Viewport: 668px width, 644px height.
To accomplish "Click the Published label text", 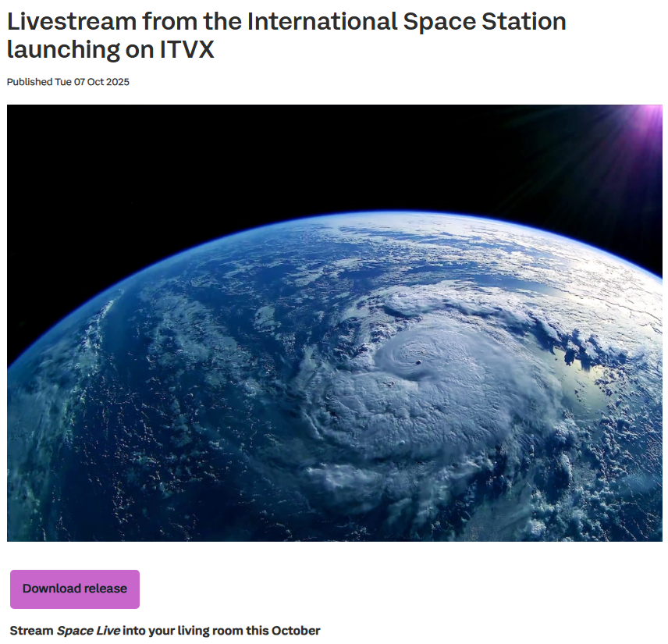I will point(29,82).
